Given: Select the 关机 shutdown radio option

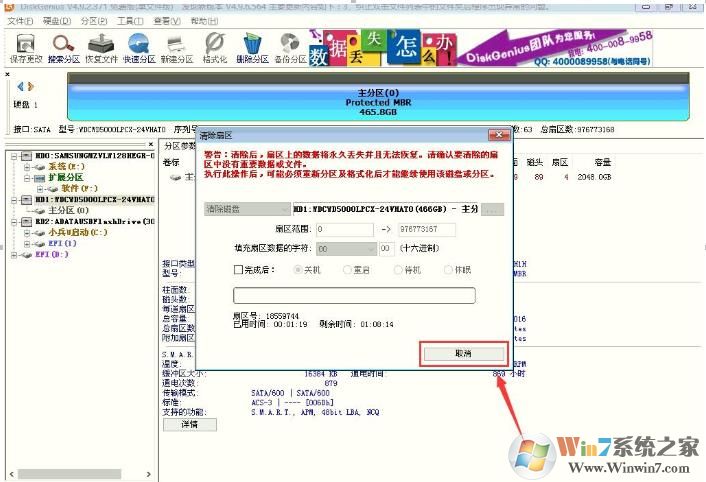Looking at the screenshot, I should pos(297,270).
